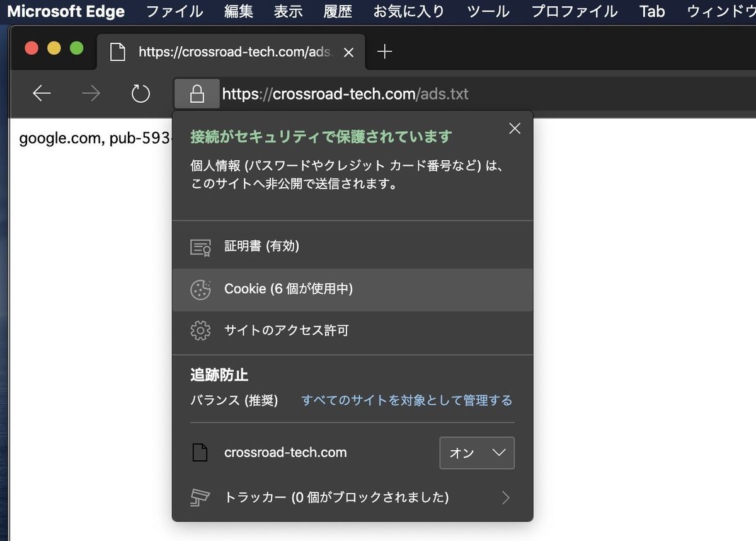The image size is (756, 541).
Task: Click the cookie icon in the popup
Action: [x=200, y=289]
